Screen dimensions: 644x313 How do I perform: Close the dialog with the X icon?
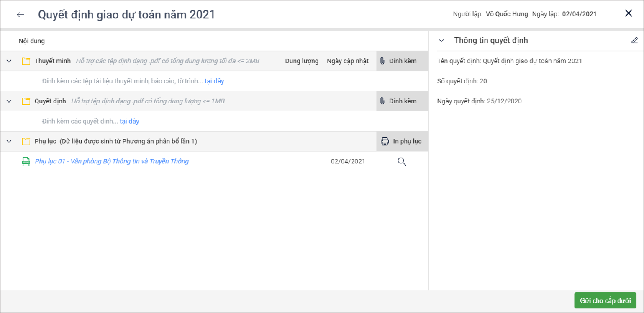(628, 13)
